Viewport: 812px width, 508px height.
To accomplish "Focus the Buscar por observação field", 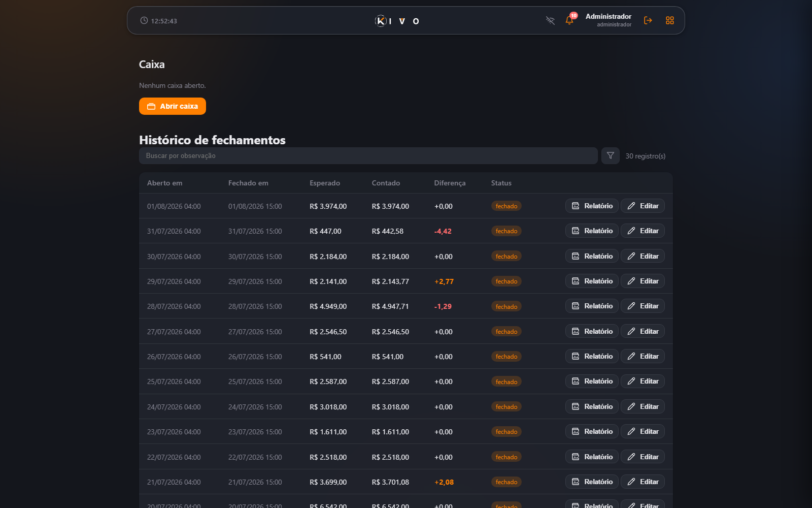I will pyautogui.click(x=368, y=155).
